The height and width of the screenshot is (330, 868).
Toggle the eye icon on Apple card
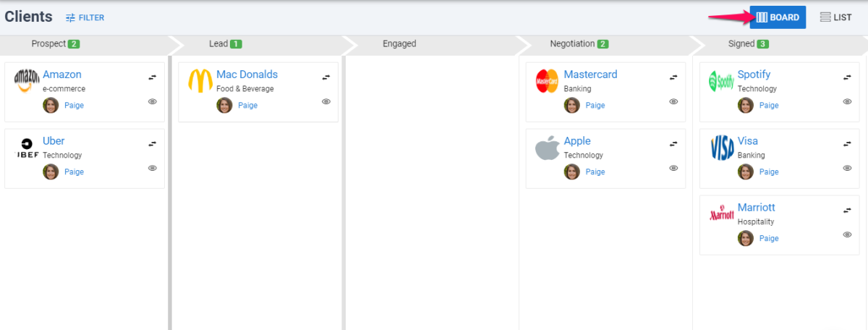click(673, 168)
